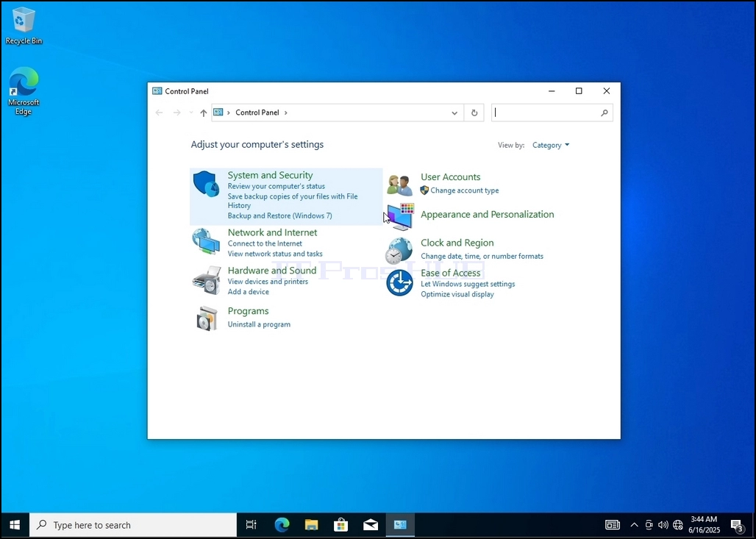
Task: Click the Control Panel icon in address bar
Action: (218, 113)
